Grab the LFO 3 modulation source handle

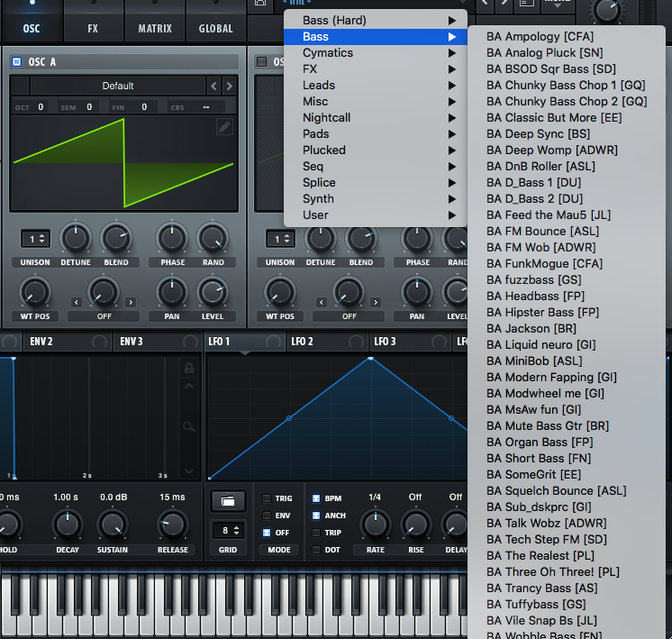pyautogui.click(x=439, y=342)
